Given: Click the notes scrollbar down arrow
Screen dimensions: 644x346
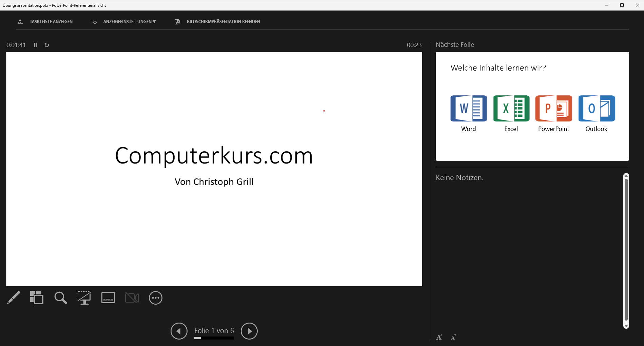Looking at the screenshot, I should click(626, 326).
